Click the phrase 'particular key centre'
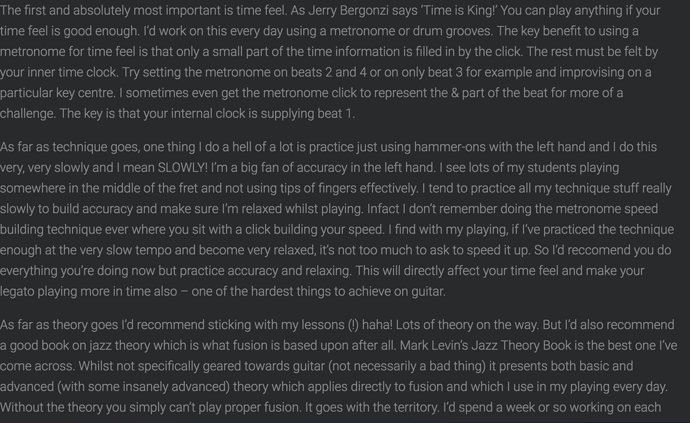The image size is (690, 423). [59, 93]
